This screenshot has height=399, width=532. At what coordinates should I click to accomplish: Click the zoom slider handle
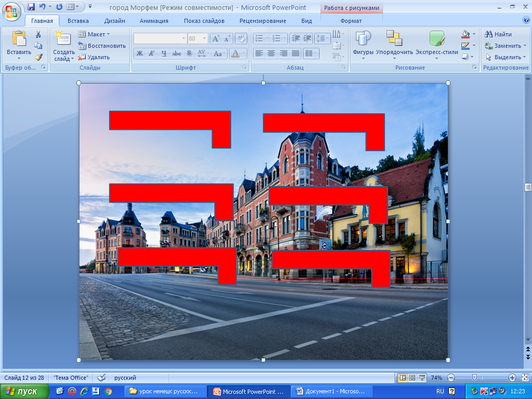(x=474, y=378)
